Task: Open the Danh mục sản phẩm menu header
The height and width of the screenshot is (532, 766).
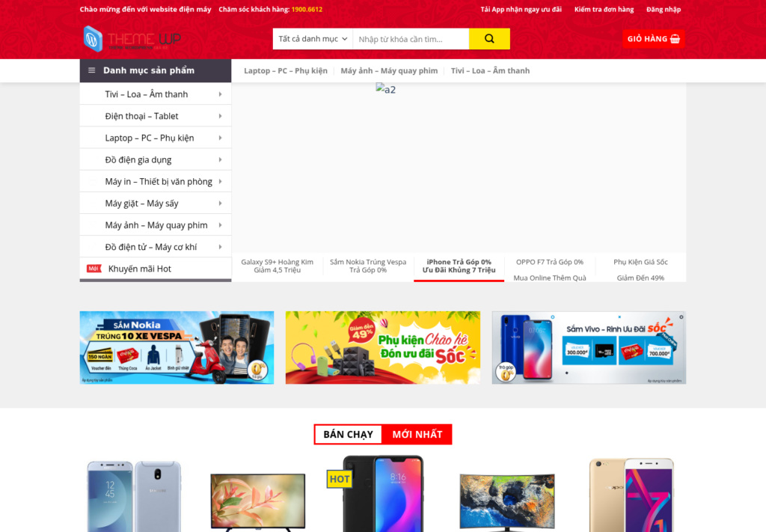Action: (x=156, y=70)
